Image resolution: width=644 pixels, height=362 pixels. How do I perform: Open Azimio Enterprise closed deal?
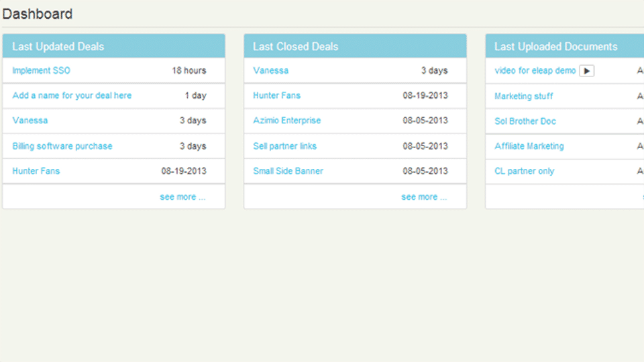tap(286, 121)
